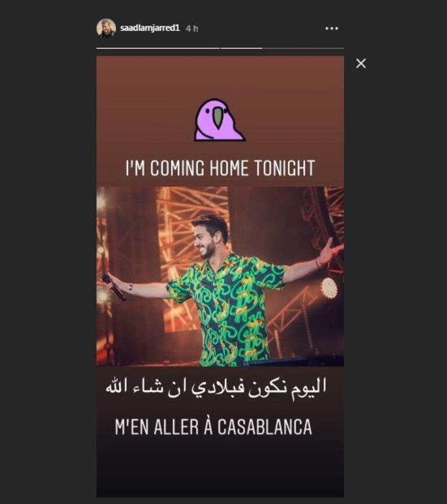This screenshot has width=447, height=504.
Task: Click the unfilled remainder of the story progress bar
Action: (x=303, y=48)
